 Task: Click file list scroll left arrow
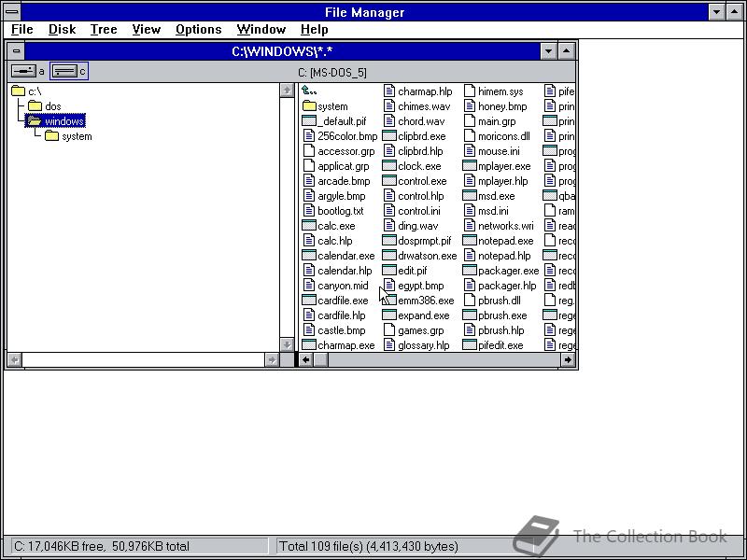point(306,360)
